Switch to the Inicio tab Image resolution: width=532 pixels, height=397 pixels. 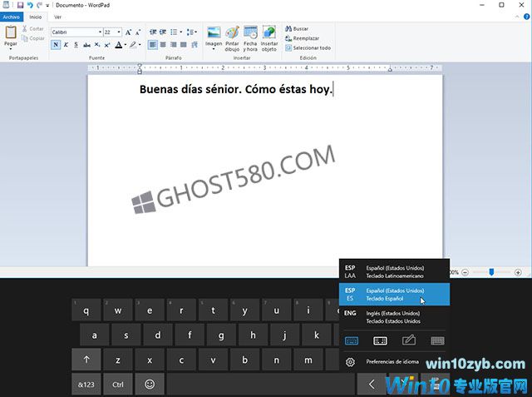pyautogui.click(x=35, y=17)
